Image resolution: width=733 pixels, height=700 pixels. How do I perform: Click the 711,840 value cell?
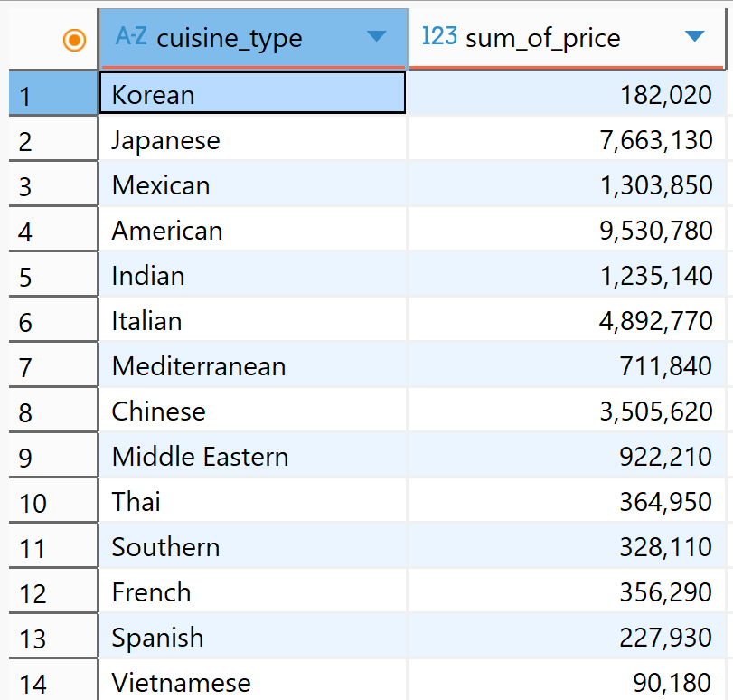click(x=567, y=365)
